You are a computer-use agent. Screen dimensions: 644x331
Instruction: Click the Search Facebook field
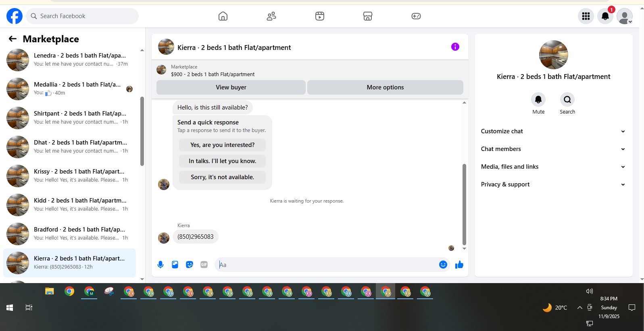(82, 16)
